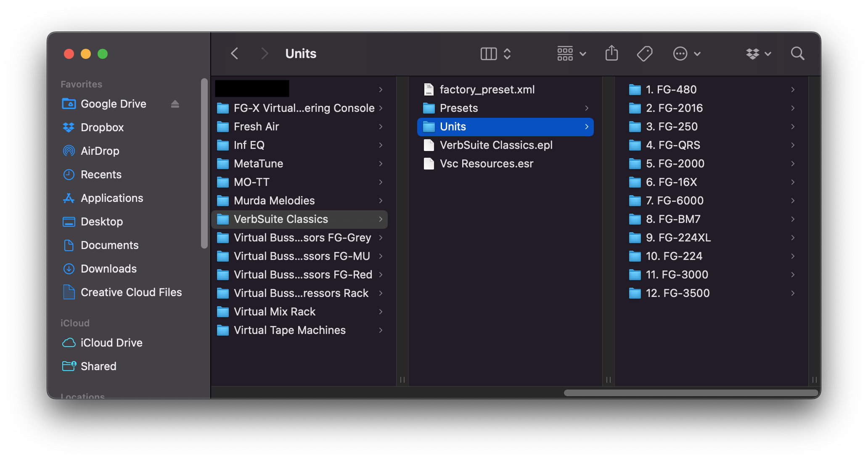
Task: Click the Search magnifier icon
Action: tap(797, 54)
